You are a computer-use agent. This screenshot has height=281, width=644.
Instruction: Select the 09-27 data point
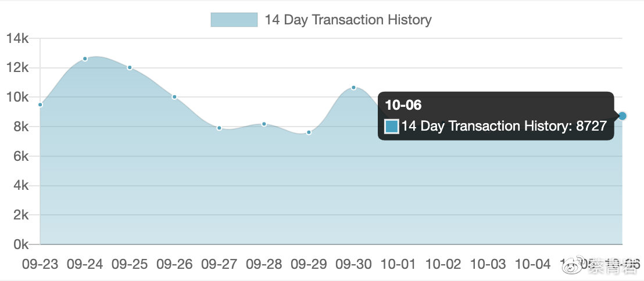[x=219, y=128]
